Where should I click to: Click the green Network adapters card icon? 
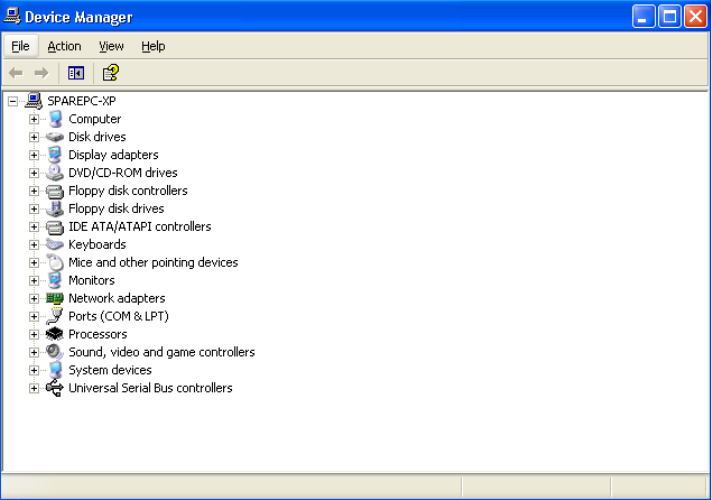(55, 298)
